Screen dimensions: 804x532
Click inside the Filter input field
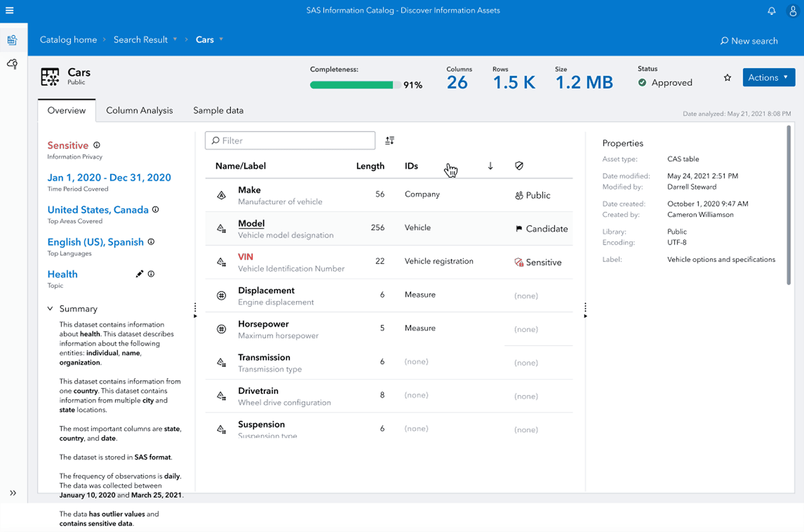[x=289, y=140]
